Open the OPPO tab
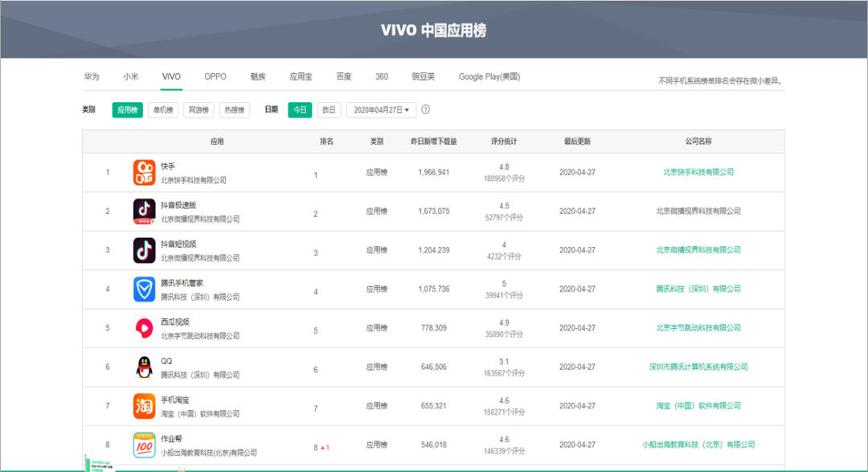Image resolution: width=868 pixels, height=472 pixels. coord(215,76)
